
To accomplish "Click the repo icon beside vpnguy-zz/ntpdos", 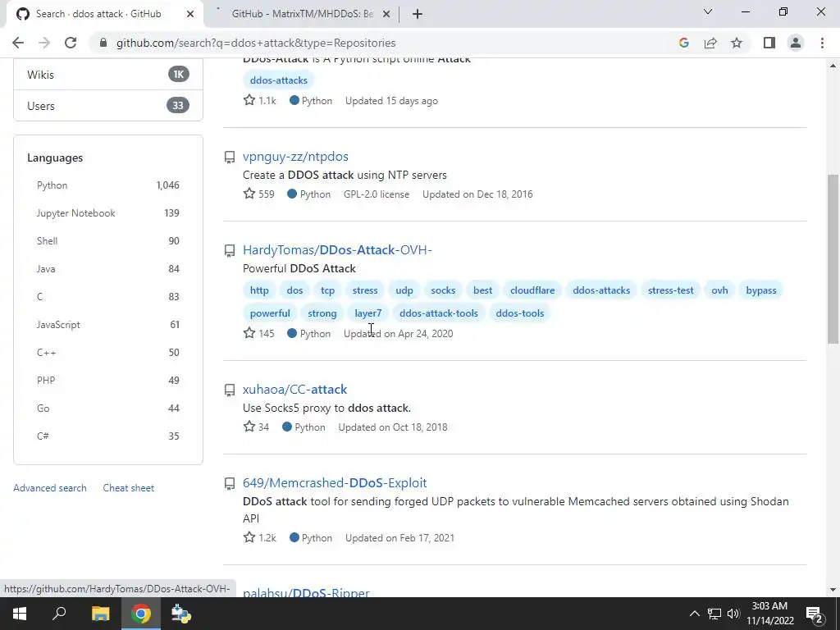I will tap(230, 157).
